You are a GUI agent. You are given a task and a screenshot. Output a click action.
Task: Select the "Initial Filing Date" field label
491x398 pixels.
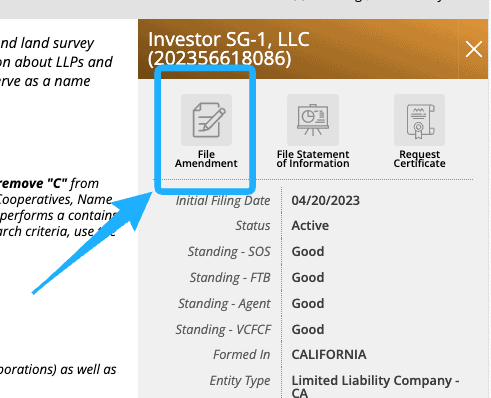coord(223,201)
